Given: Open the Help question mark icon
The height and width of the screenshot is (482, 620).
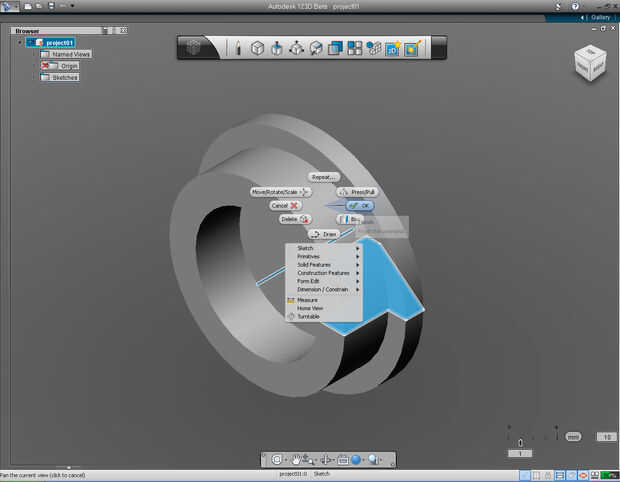Looking at the screenshot, I should click(575, 6).
